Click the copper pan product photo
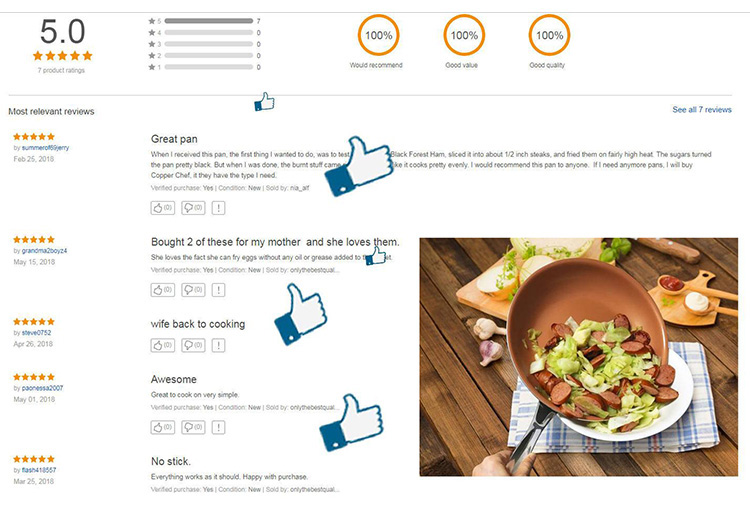 click(579, 357)
